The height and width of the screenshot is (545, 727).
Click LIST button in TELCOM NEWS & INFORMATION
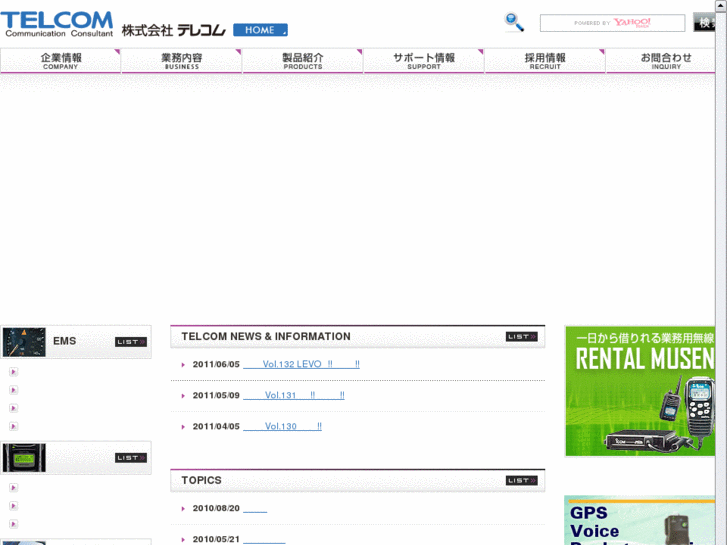coord(522,337)
